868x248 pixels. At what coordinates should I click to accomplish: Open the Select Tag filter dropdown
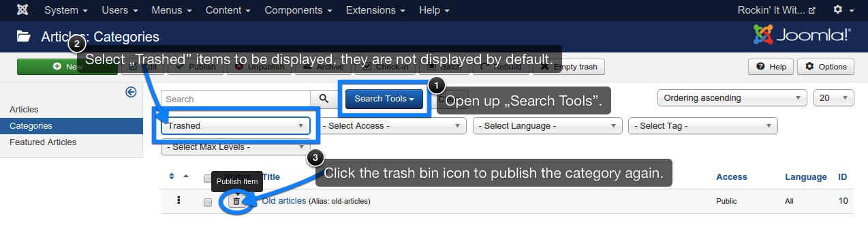pyautogui.click(x=704, y=125)
